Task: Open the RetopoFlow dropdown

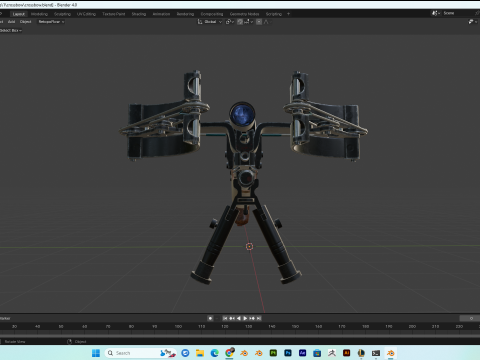Action: [x=51, y=22]
